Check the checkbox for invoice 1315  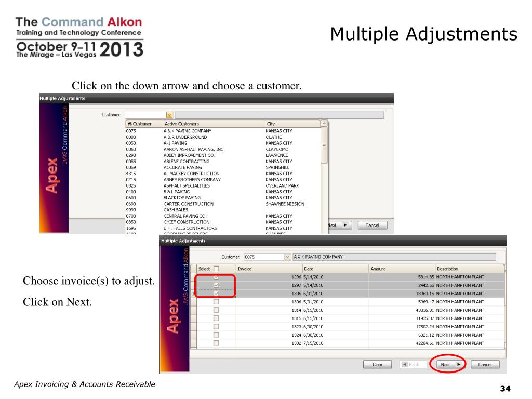(x=216, y=318)
